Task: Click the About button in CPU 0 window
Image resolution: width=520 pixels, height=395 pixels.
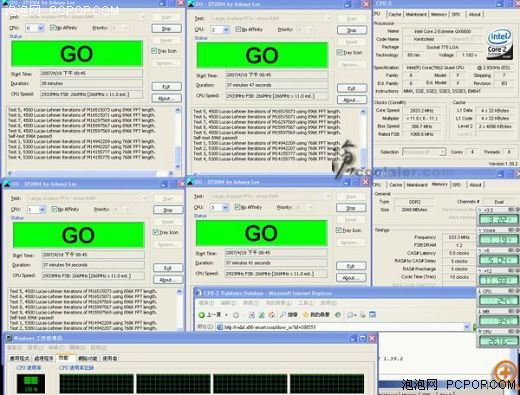Action: point(166,98)
